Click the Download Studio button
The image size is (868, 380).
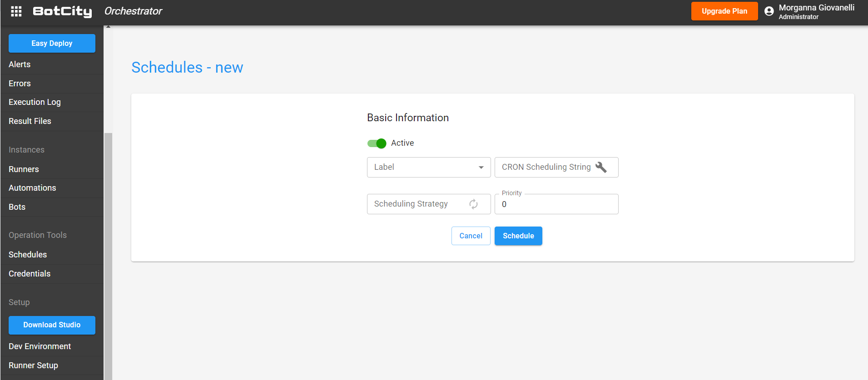(x=52, y=325)
